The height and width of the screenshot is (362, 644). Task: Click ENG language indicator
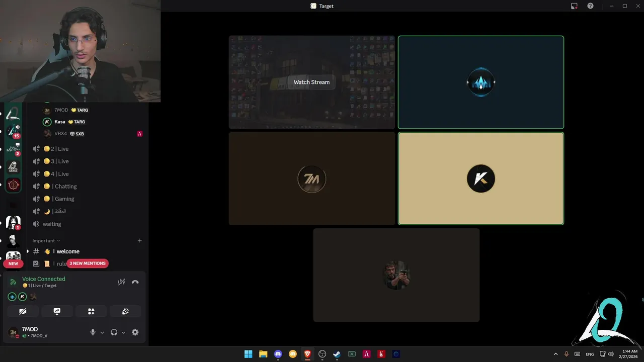[590, 354]
